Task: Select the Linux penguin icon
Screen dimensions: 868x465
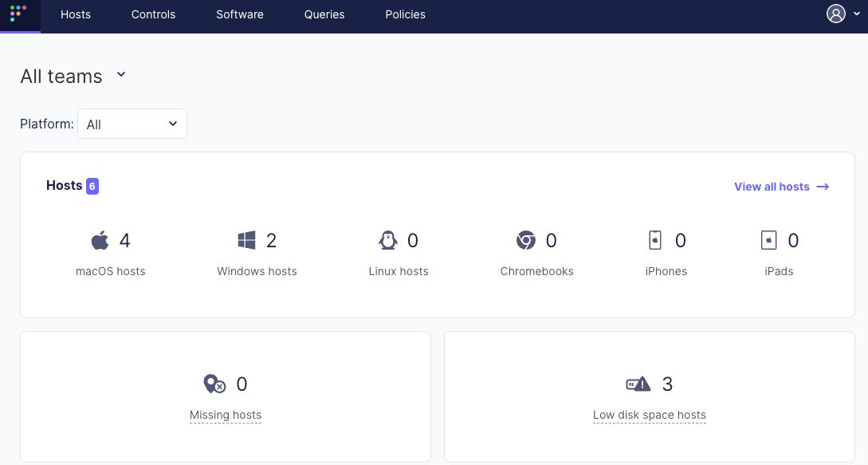Action: pos(387,239)
